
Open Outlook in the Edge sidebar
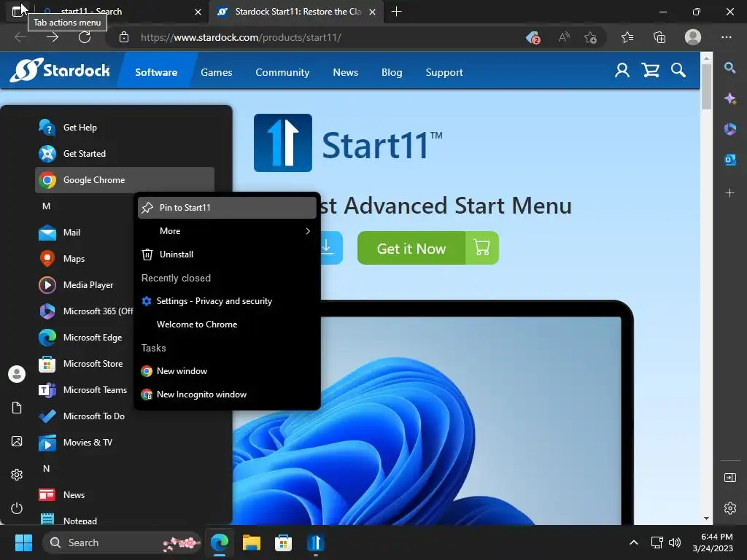coord(729,160)
